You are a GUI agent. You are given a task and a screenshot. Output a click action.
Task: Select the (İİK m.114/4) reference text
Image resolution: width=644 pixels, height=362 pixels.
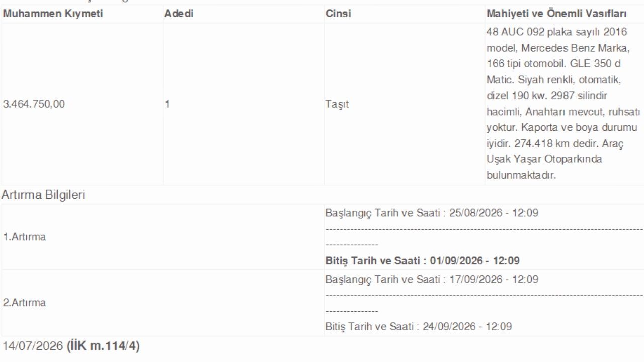[x=104, y=346]
